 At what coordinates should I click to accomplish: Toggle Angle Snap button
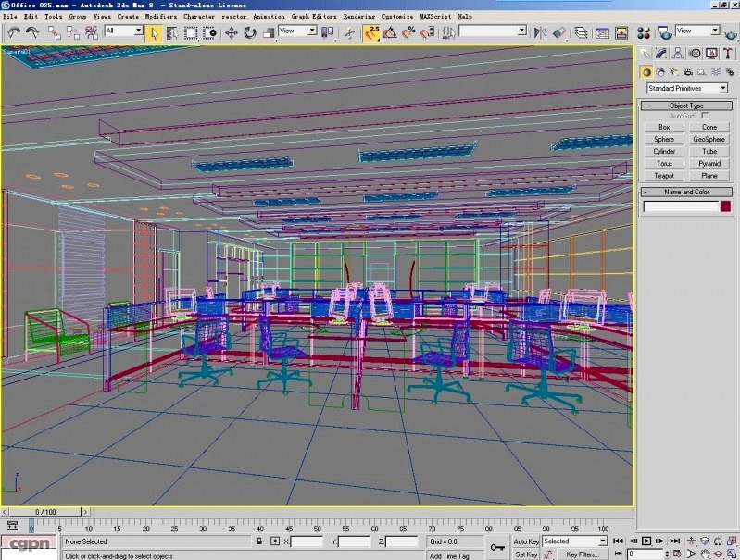point(390,32)
